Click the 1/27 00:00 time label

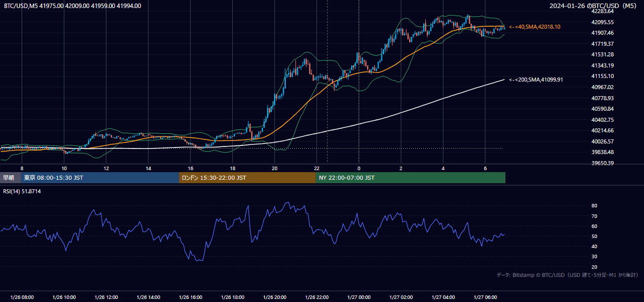pyautogui.click(x=359, y=297)
